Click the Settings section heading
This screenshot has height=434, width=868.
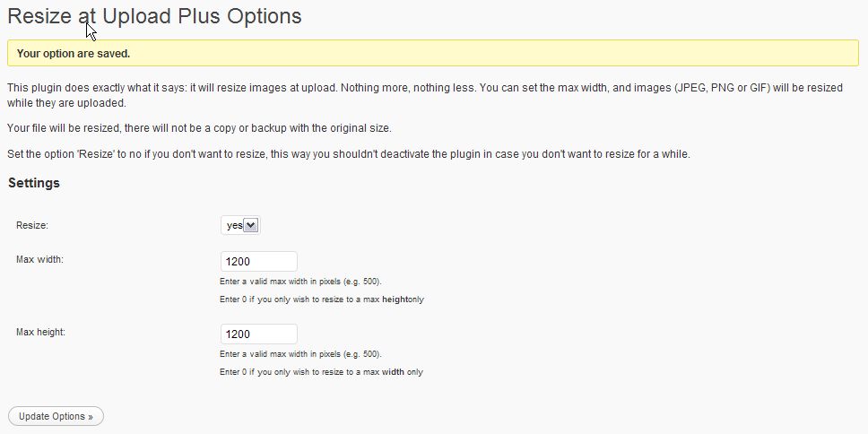pyautogui.click(x=34, y=183)
